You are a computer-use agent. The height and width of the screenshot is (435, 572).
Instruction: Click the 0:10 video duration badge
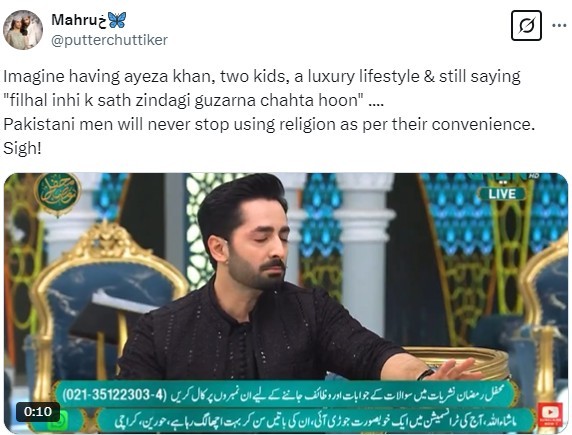[x=38, y=412]
